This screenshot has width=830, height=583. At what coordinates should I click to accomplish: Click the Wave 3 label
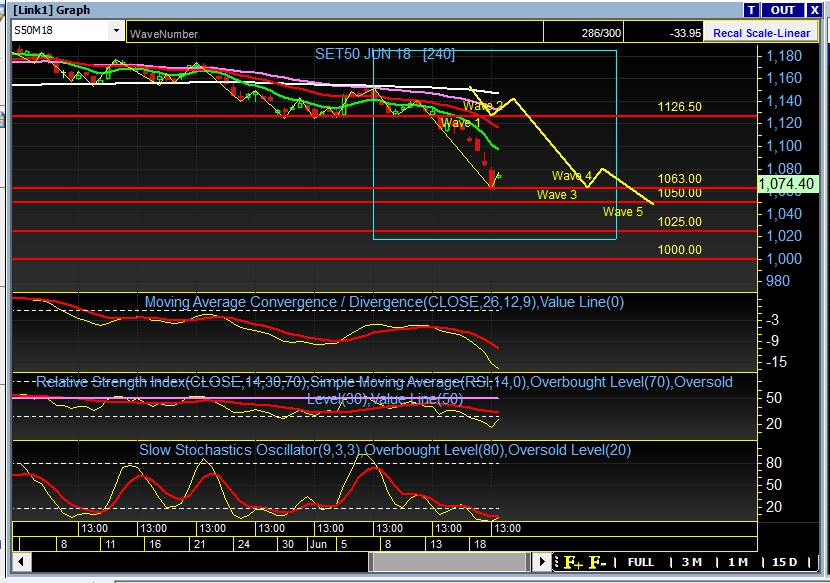[556, 195]
